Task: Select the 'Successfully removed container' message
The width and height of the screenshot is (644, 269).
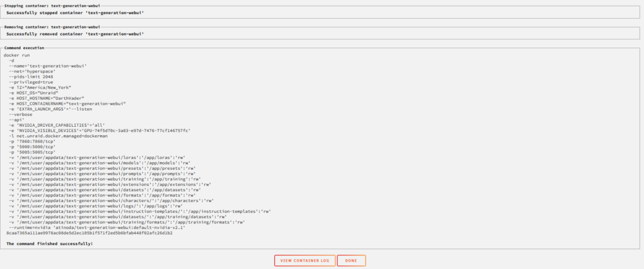Action: [75, 33]
